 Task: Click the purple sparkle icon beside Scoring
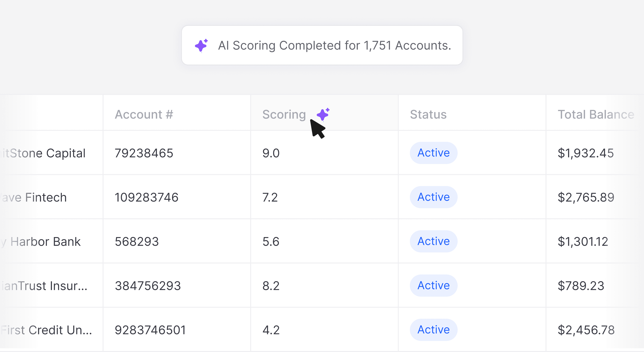coord(323,115)
